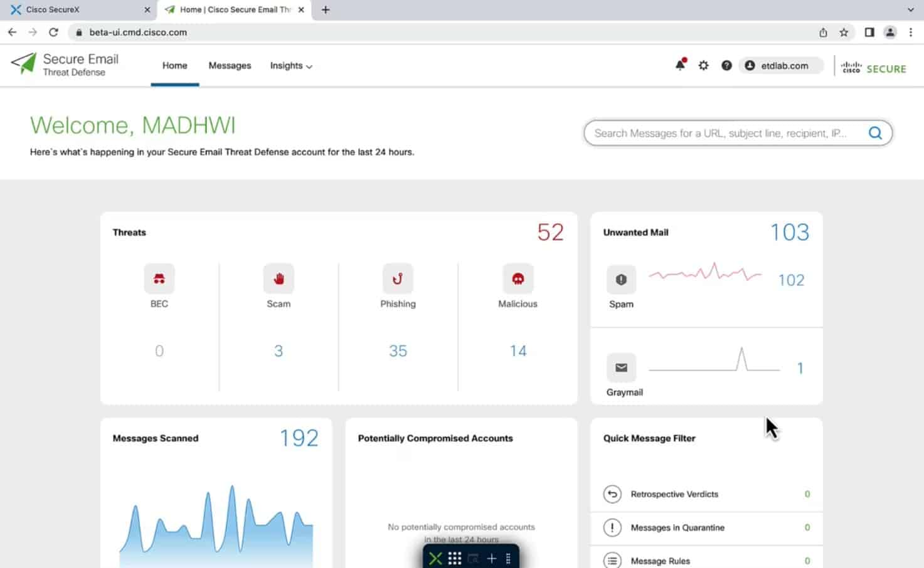The image size is (924, 568).
Task: Switch to the Messages tab
Action: coord(230,65)
